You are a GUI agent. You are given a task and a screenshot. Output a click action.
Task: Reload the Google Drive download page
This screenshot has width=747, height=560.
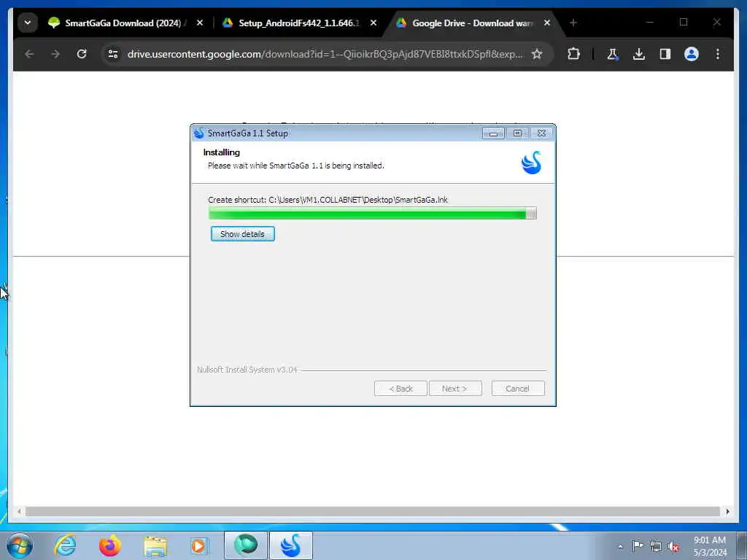[82, 54]
